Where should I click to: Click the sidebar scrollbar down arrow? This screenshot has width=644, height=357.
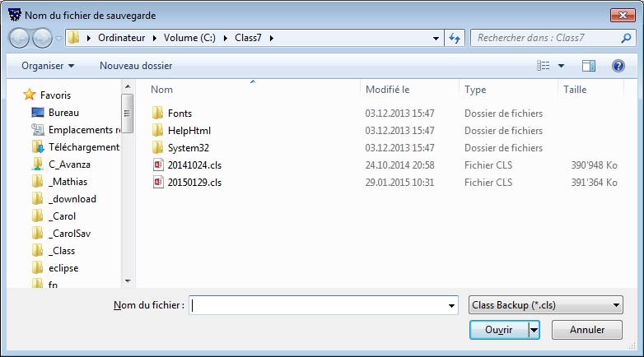(128, 281)
